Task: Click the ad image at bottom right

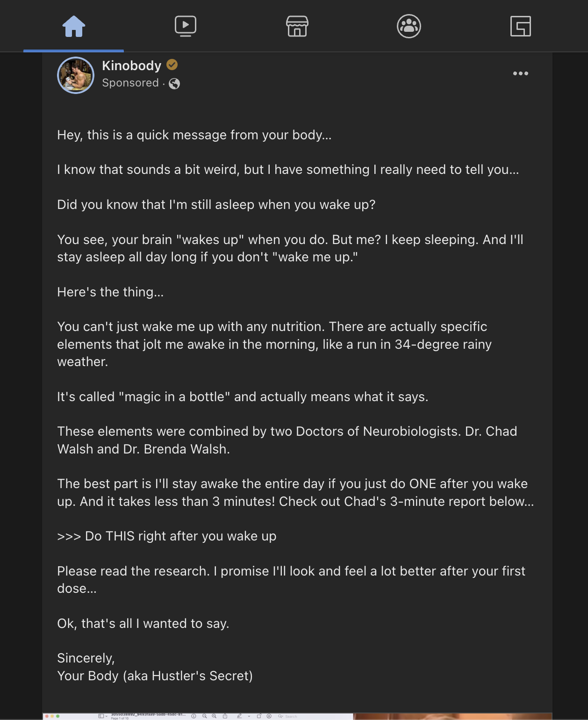Action: click(452, 716)
